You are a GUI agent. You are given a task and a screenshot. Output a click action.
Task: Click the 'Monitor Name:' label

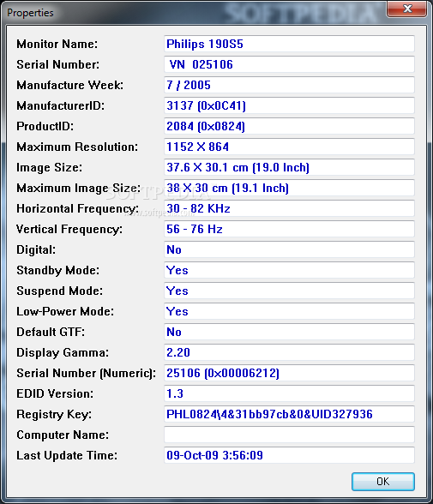click(x=57, y=44)
